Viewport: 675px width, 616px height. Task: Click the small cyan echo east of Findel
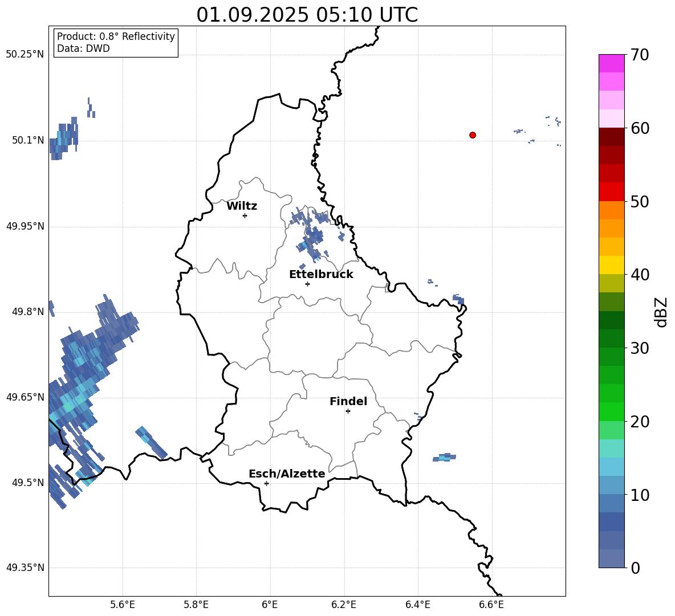click(x=444, y=457)
